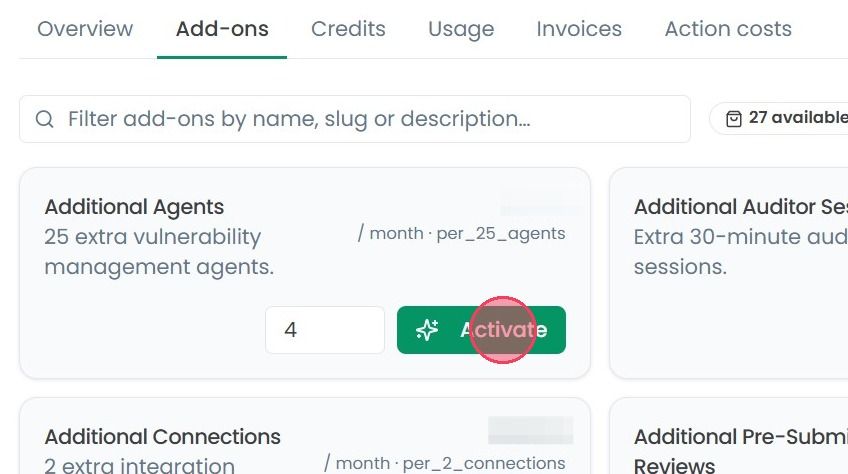
Task: Open the Invoices tab
Action: coord(579,29)
